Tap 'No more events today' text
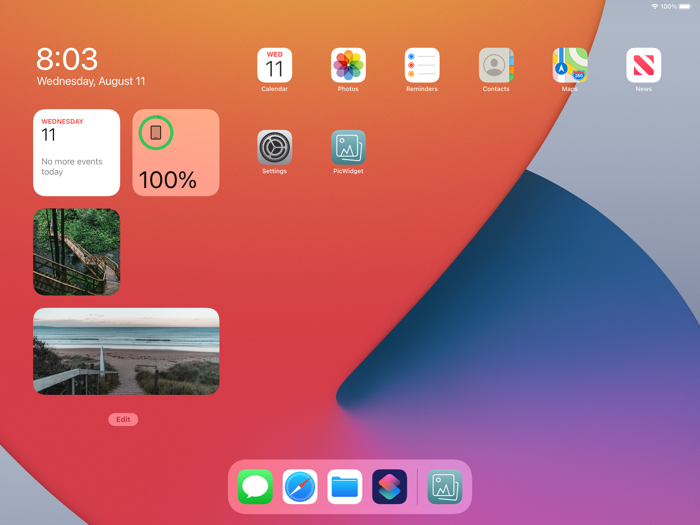Image resolution: width=700 pixels, height=525 pixels. point(72,167)
